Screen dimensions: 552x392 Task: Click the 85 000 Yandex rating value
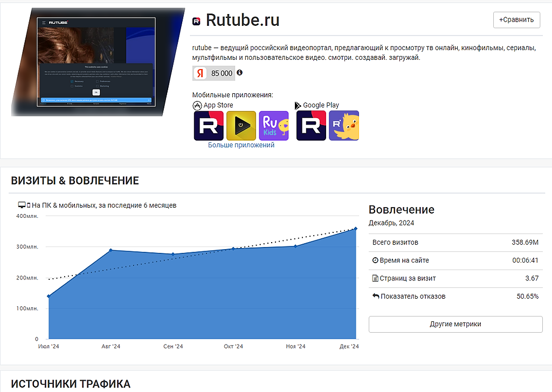tap(222, 73)
